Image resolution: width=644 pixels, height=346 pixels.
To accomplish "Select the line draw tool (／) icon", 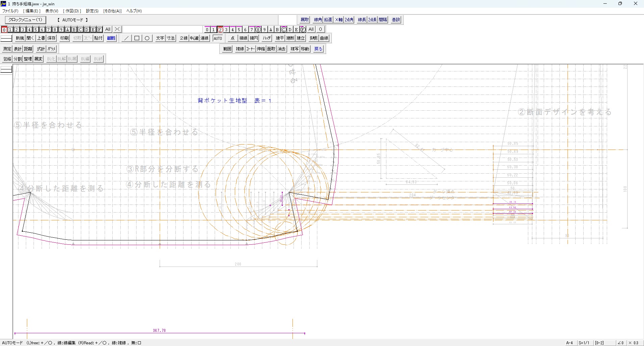I will pyautogui.click(x=126, y=38).
